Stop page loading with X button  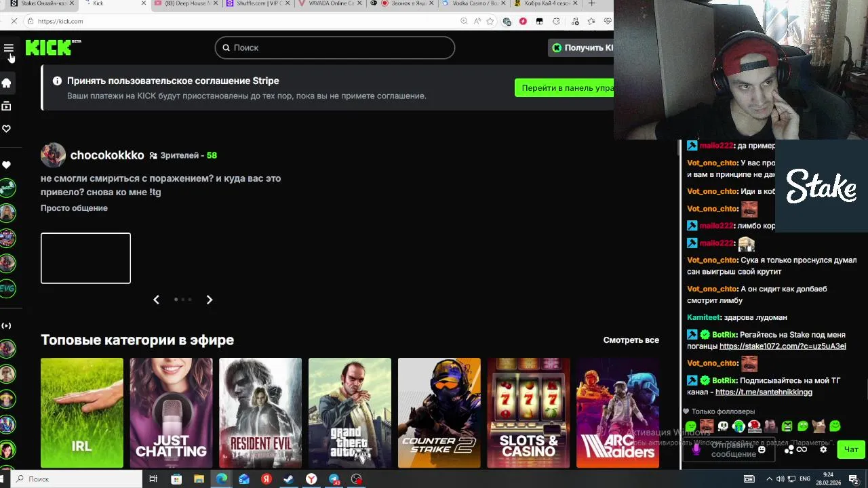[x=14, y=21]
